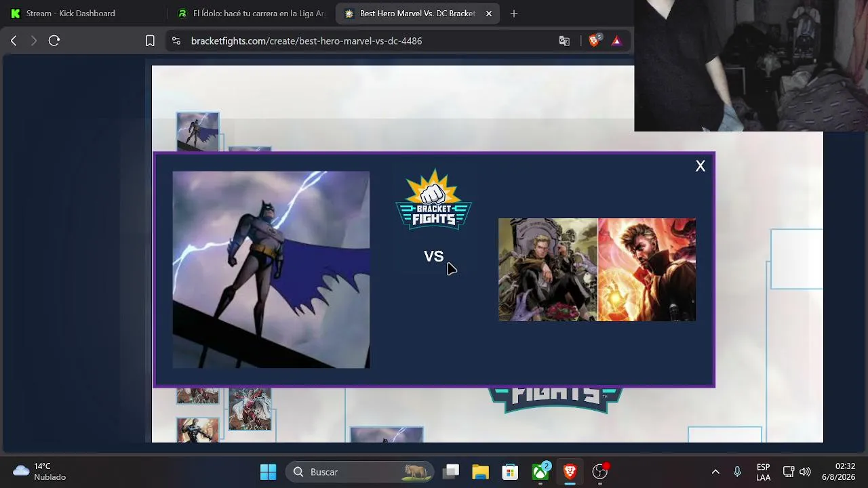Reload the bracketfights page
The image size is (868, 488).
point(54,41)
